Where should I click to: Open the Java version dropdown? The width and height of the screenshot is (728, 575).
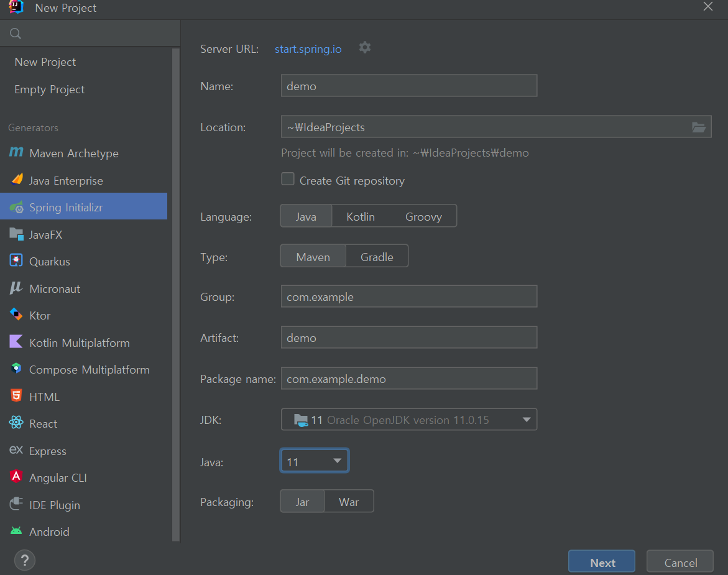(315, 461)
